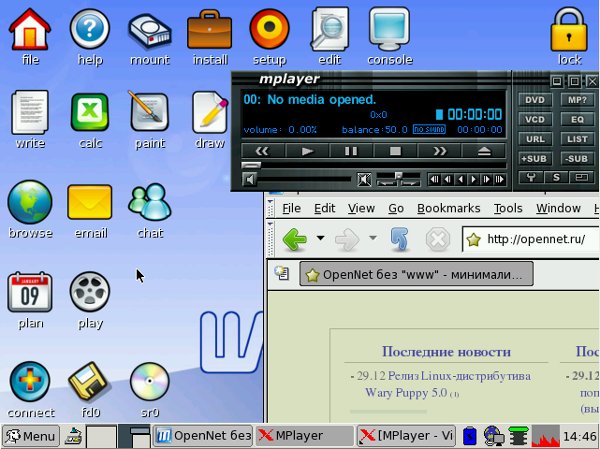The height and width of the screenshot is (449, 600).
Task: Open the setup desktop icon
Action: [269, 29]
